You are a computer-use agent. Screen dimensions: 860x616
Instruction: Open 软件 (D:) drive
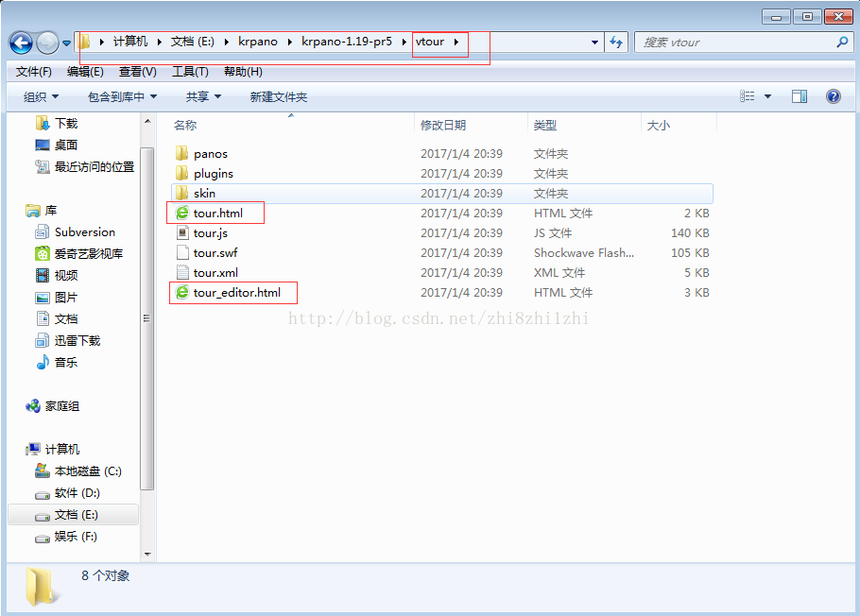(77, 493)
